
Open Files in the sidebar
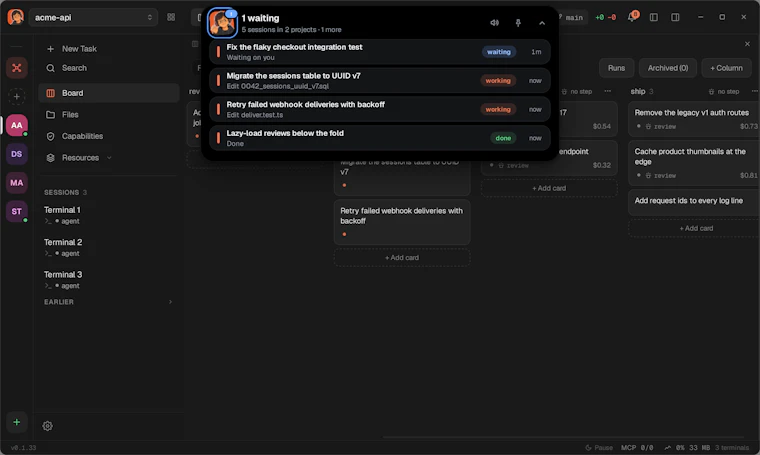click(x=109, y=115)
